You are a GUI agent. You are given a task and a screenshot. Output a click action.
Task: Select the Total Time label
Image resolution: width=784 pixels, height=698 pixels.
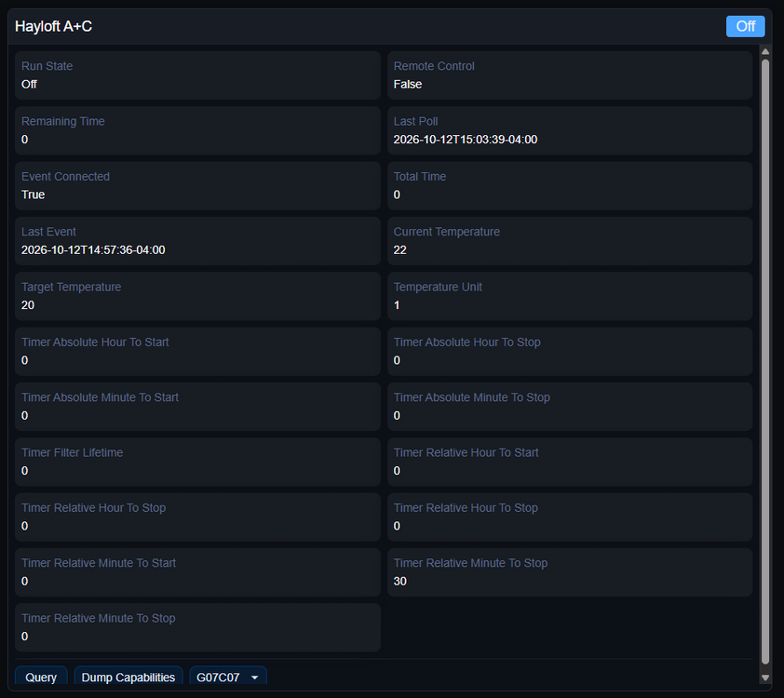point(420,177)
